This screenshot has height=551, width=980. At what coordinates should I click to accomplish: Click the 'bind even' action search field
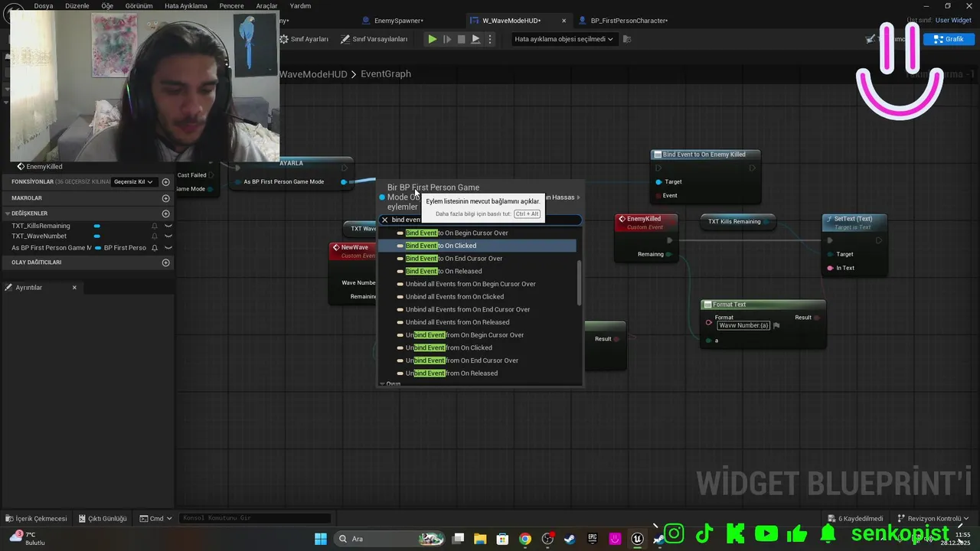pos(482,220)
